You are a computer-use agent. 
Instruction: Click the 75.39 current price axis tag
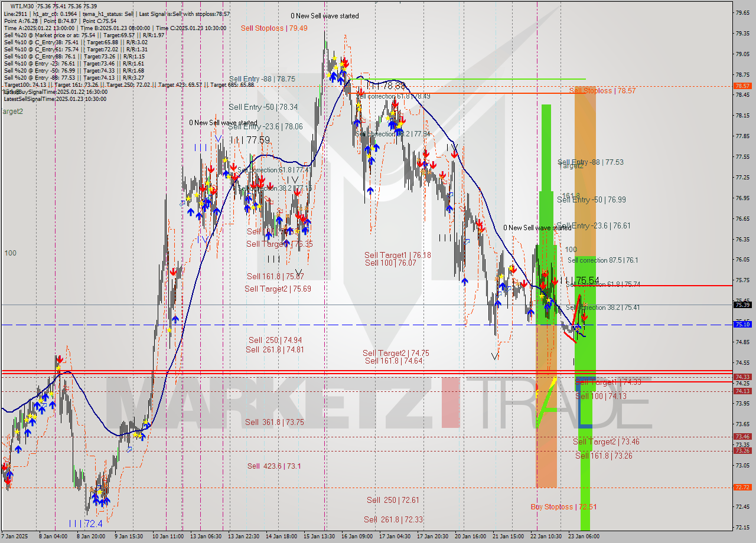742,305
